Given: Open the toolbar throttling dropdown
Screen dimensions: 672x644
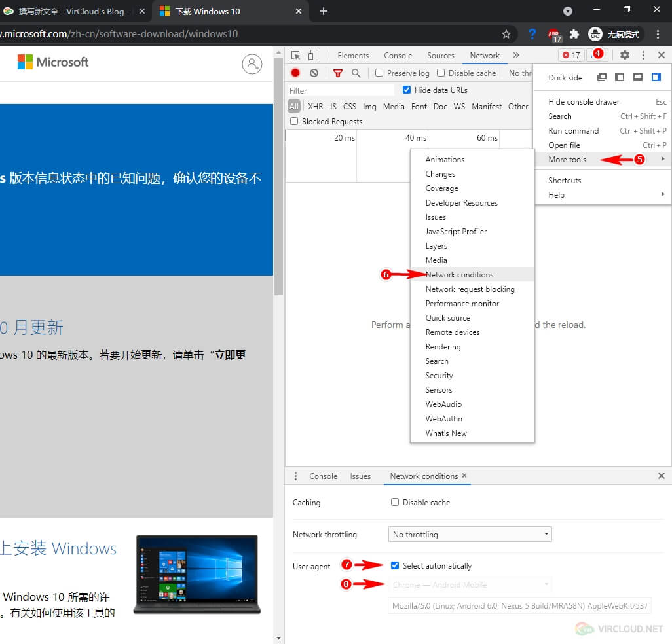Looking at the screenshot, I should pos(520,73).
